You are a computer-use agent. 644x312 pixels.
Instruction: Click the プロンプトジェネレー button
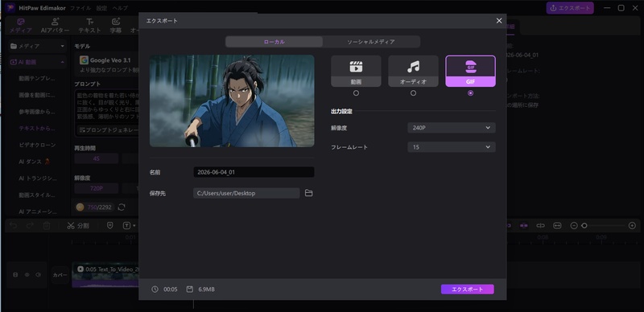coord(109,130)
